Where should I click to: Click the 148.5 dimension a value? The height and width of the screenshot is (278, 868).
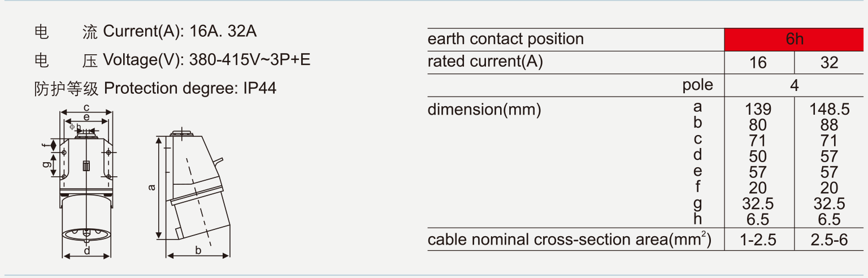[x=829, y=109]
